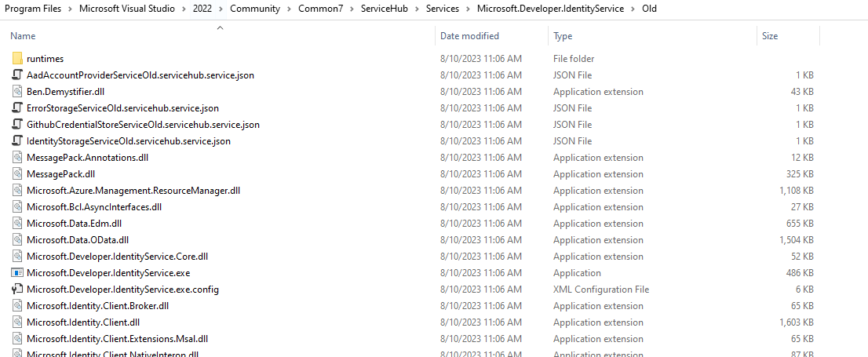
Task: Expand the chevron after Services
Action: point(469,9)
